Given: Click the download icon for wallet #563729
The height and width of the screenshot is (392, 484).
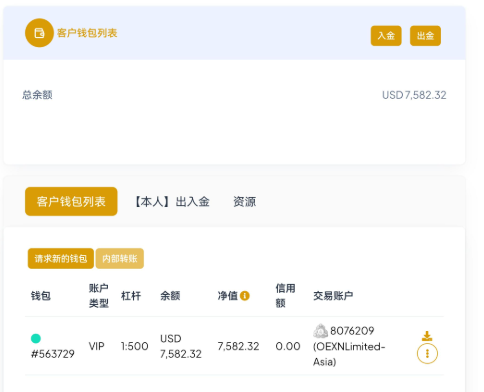Looking at the screenshot, I should tap(427, 336).
